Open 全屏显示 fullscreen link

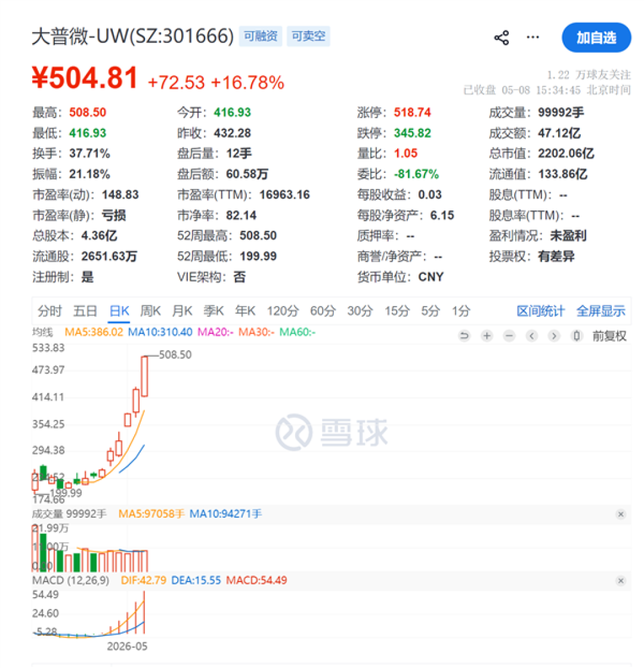pyautogui.click(x=600, y=311)
